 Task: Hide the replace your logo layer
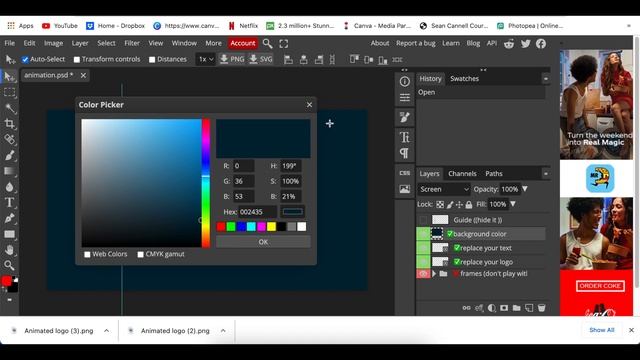[x=423, y=262]
